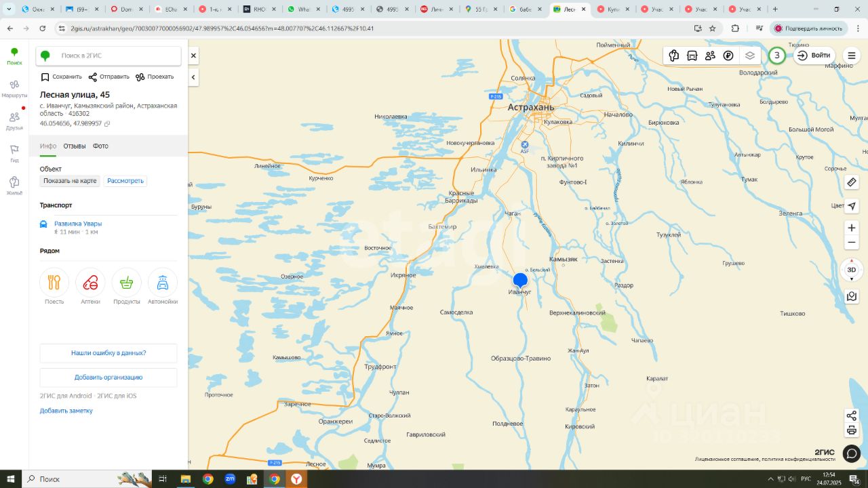Select the Поиск sidebar icon
868x488 pixels.
(x=14, y=56)
